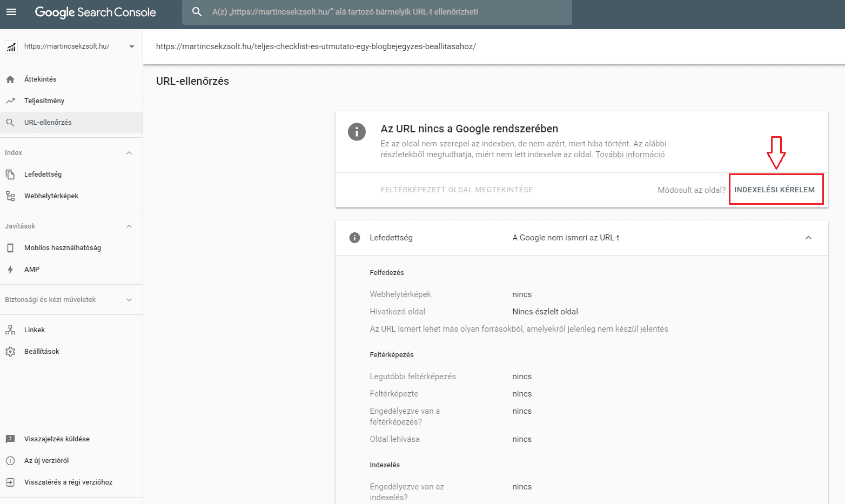
Task: Click the 'Legutóbbi feltérképezés' row label
Action: pos(413,377)
